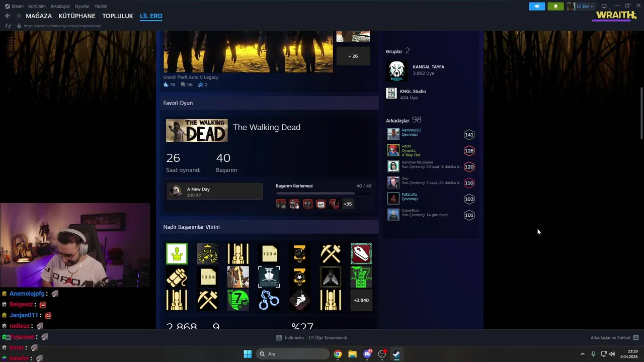Click the taskbar volume speaker icon
This screenshot has width=644, height=362.
[612, 354]
